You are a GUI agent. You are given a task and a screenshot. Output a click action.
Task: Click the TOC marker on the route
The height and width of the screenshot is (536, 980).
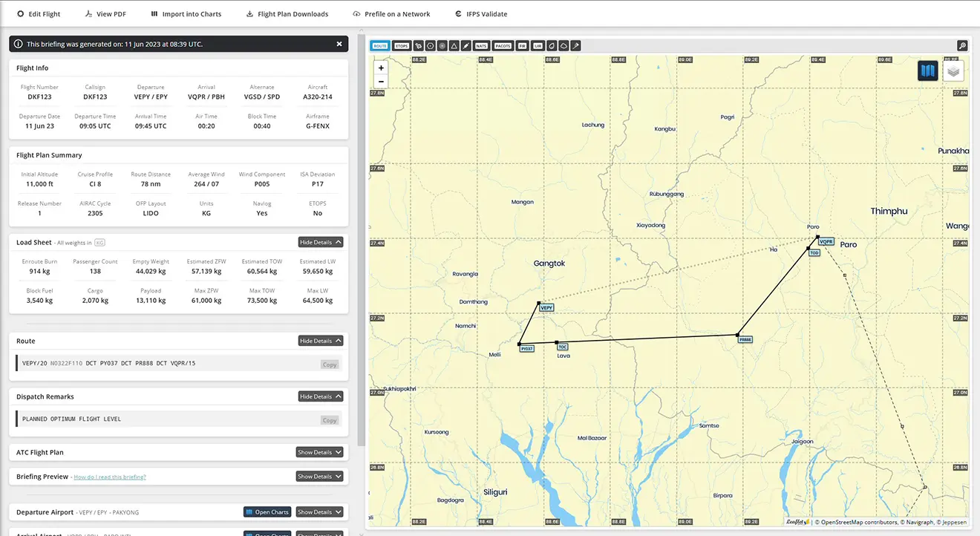tap(563, 347)
